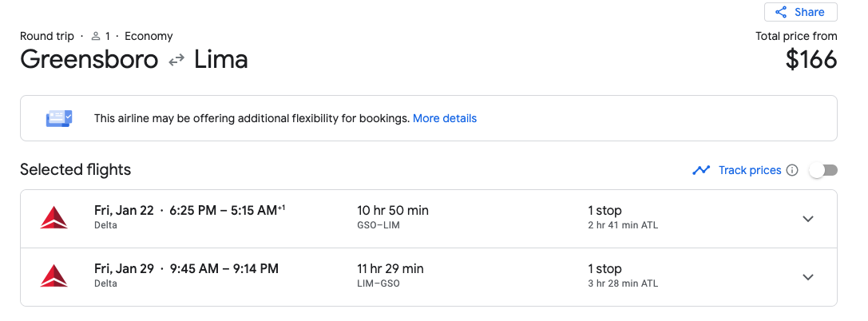
Task: Click the info icon beside Track prices
Action: (x=792, y=170)
